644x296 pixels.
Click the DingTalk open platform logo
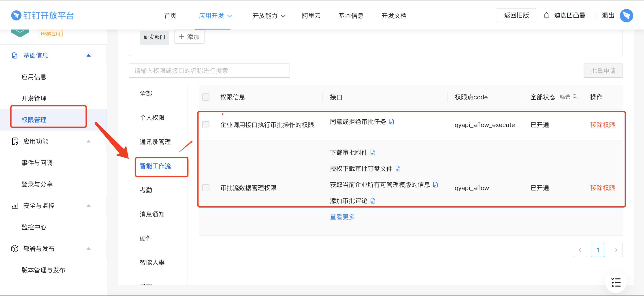pyautogui.click(x=43, y=15)
